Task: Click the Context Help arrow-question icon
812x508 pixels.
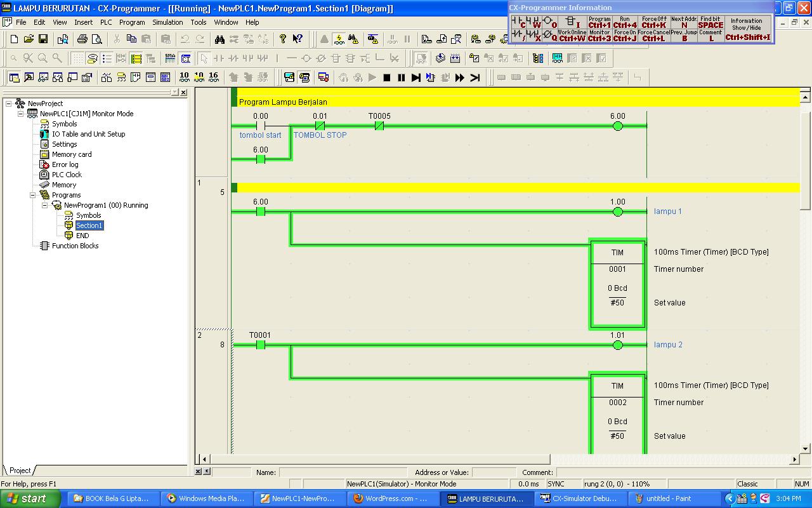Action: (x=298, y=39)
